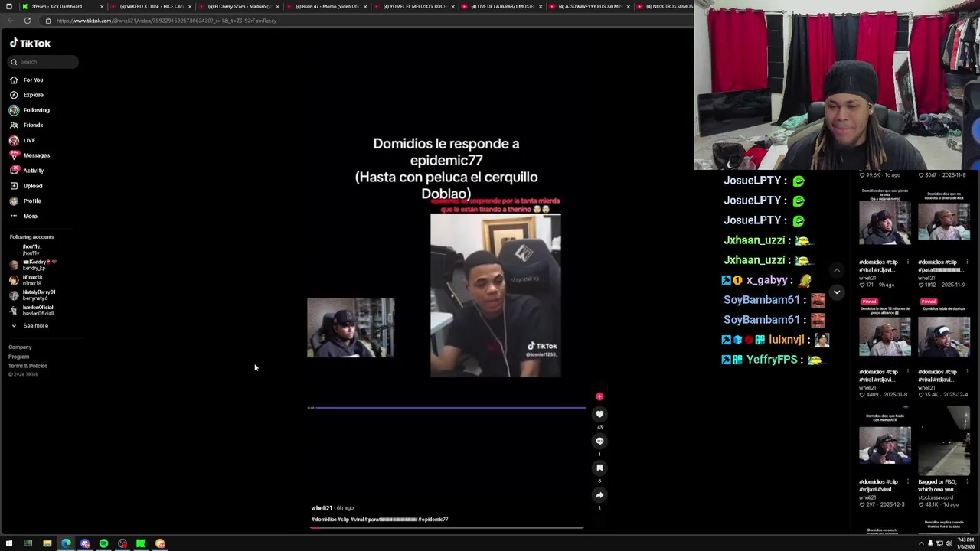
Task: Open the thumbnail with 1812 likes, 2025-11-9
Action: coord(944,222)
